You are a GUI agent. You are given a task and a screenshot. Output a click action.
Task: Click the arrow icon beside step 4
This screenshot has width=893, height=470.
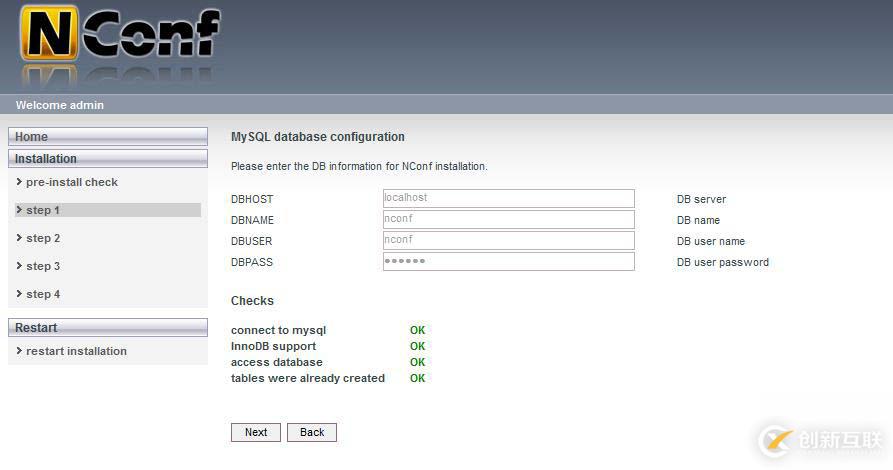tap(19, 293)
